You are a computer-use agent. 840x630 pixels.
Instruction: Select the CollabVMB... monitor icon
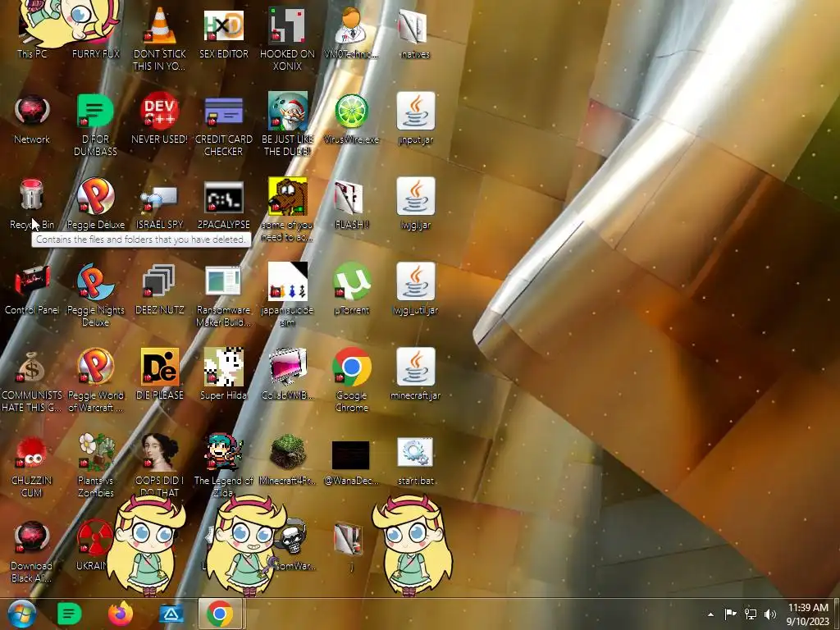tap(288, 367)
